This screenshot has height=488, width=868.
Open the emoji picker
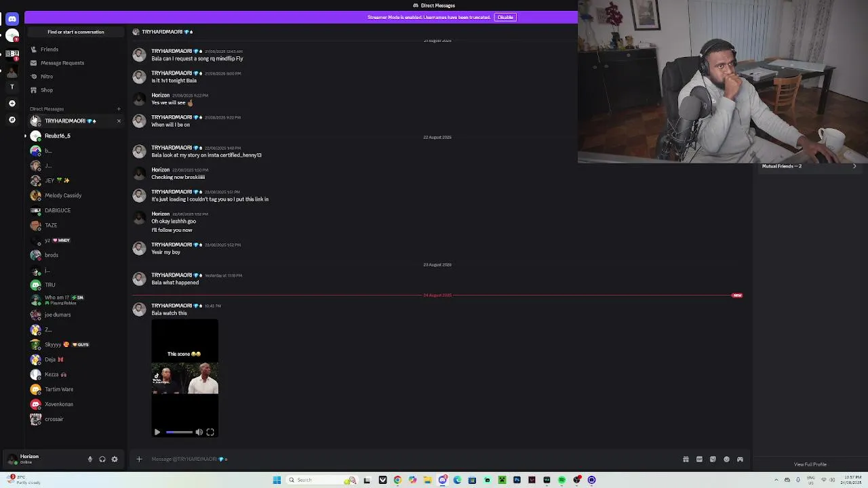726,460
